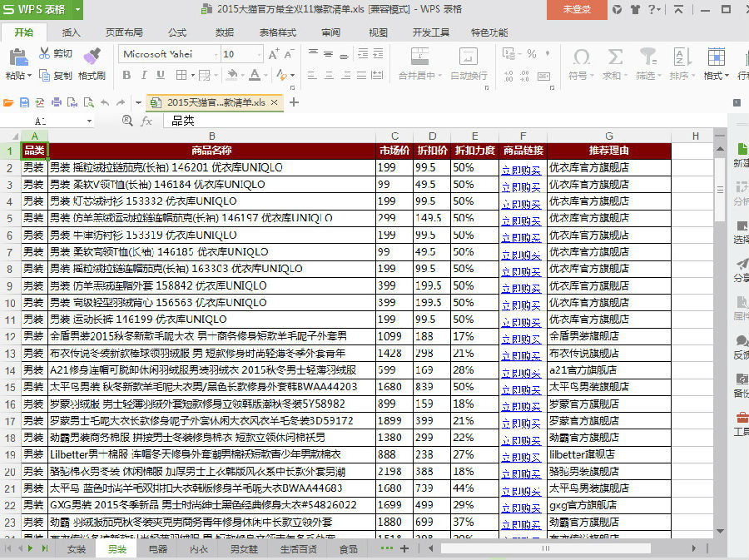Click 立即购买 link in row 15
The height and width of the screenshot is (560, 749).
click(521, 389)
